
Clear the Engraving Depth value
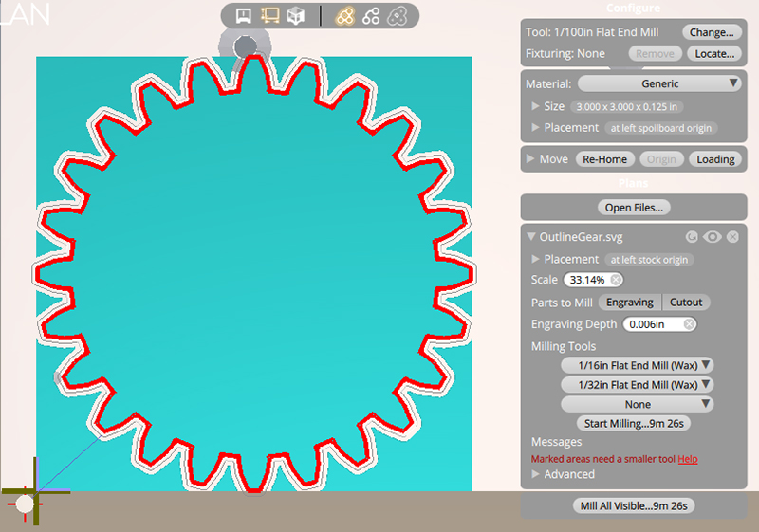(x=689, y=324)
